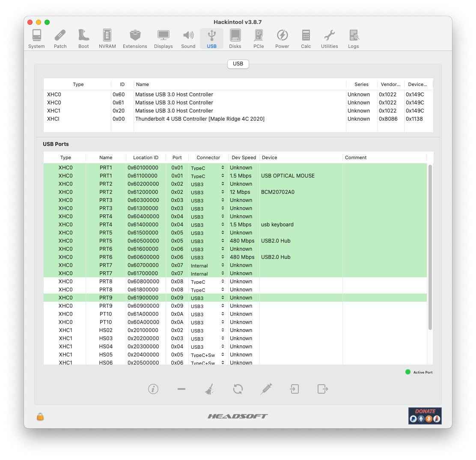Screen dimensions: 476x460
Task: Click the export icon
Action: [322, 389]
